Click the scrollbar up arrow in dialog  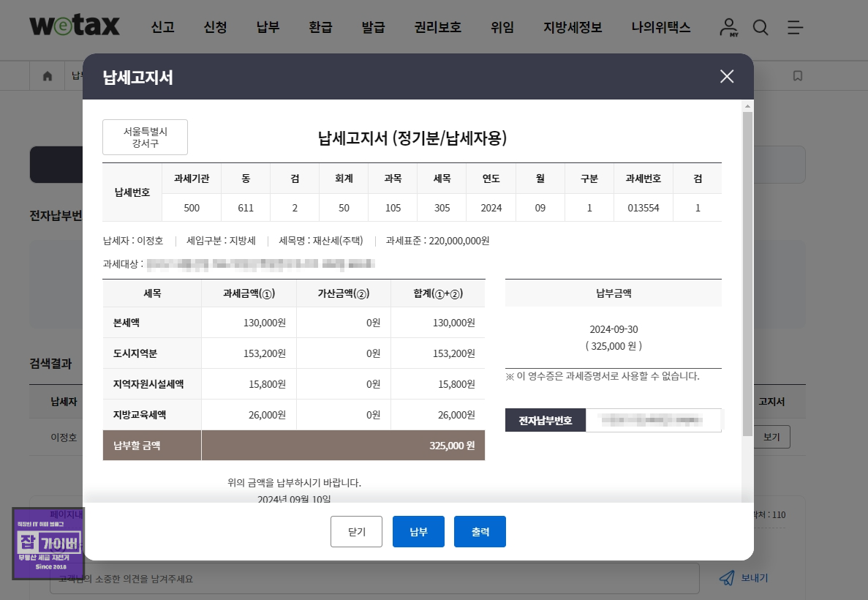pos(748,106)
